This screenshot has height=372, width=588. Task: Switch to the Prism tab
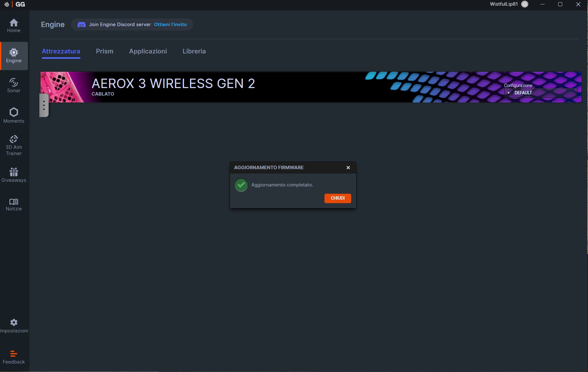point(105,51)
